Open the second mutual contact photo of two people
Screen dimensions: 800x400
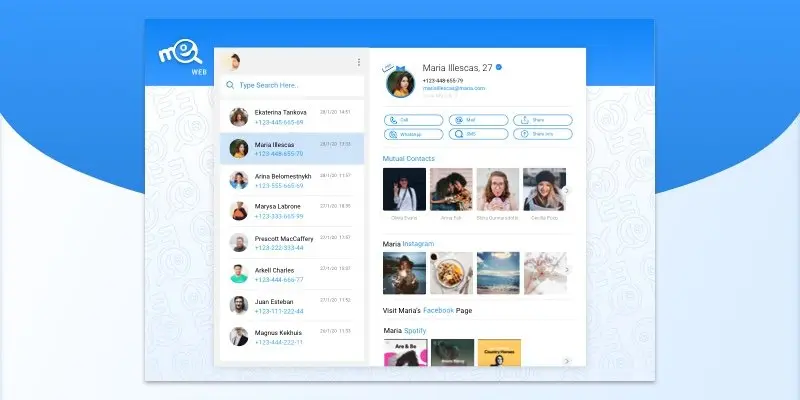pyautogui.click(x=452, y=189)
